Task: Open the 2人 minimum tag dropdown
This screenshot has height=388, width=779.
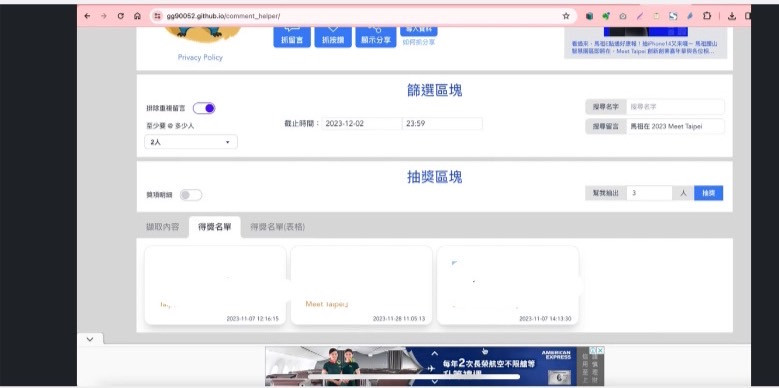Action: (x=191, y=142)
